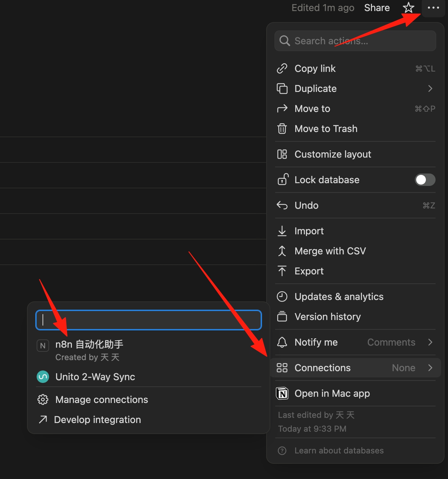Click the Manage connections gear icon
Image resolution: width=448 pixels, height=479 pixels.
(x=43, y=400)
